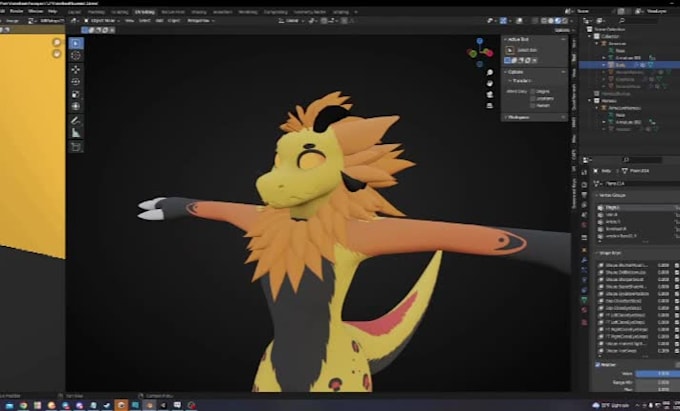The image size is (680, 411).
Task: Click the viewport zoom magnifier gizmo
Action: pyautogui.click(x=490, y=72)
